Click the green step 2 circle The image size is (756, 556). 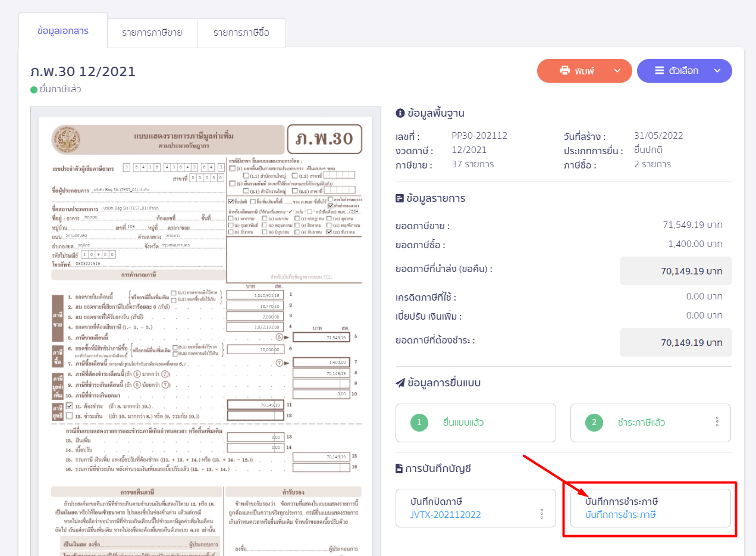[594, 423]
